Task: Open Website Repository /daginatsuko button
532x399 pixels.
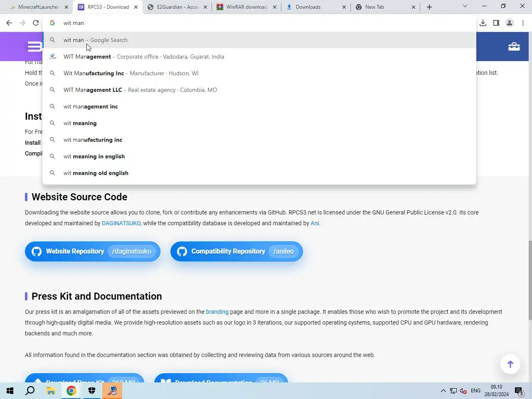Action: [93, 251]
